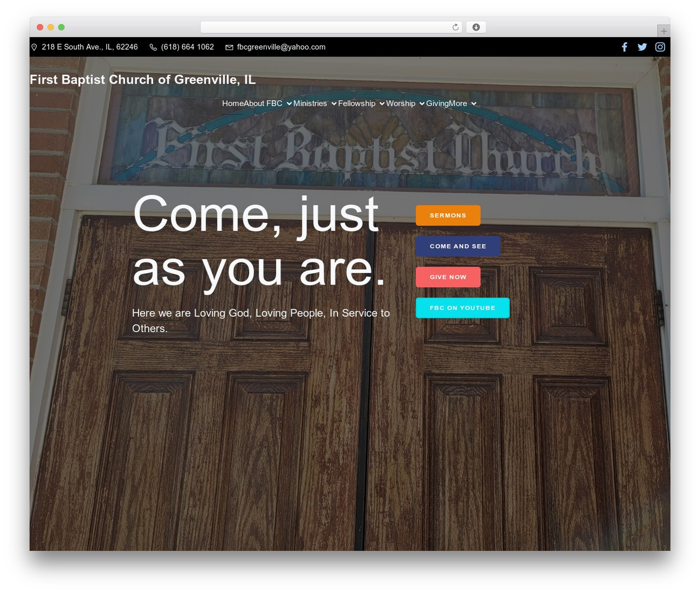700x593 pixels.
Task: Open the About FBC menu item
Action: (263, 103)
